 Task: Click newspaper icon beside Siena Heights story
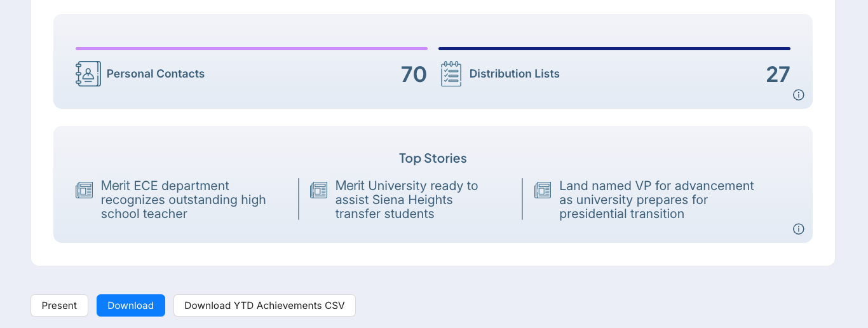pos(318,190)
